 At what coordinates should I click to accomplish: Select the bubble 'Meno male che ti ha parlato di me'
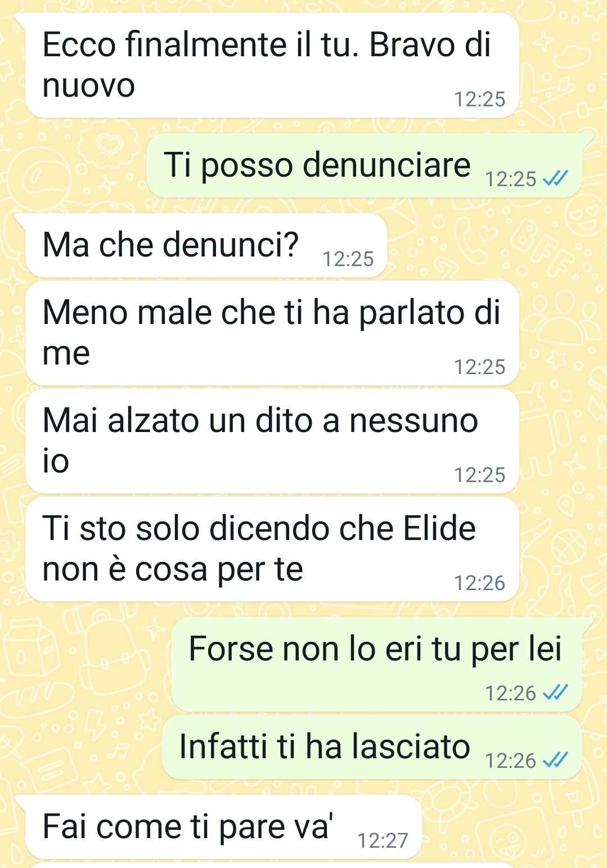272,333
